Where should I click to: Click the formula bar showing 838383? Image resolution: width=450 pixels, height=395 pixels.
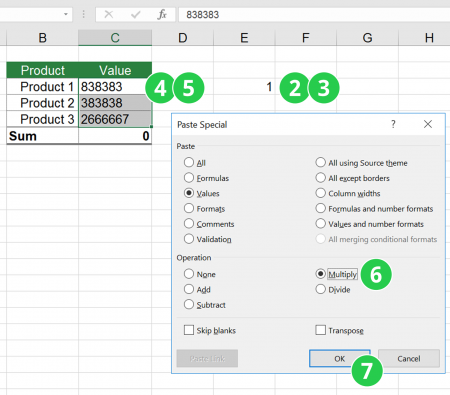pos(313,15)
